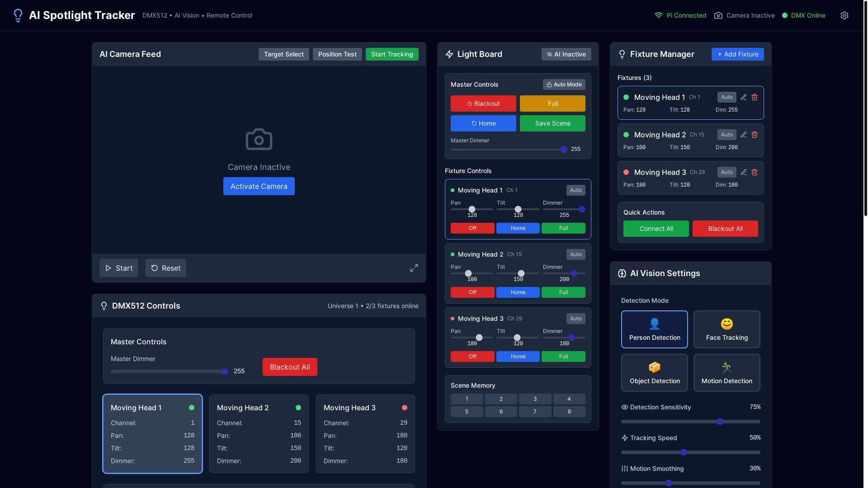The width and height of the screenshot is (868, 488).
Task: Click the Fixture Manager bulb icon
Action: click(x=622, y=54)
